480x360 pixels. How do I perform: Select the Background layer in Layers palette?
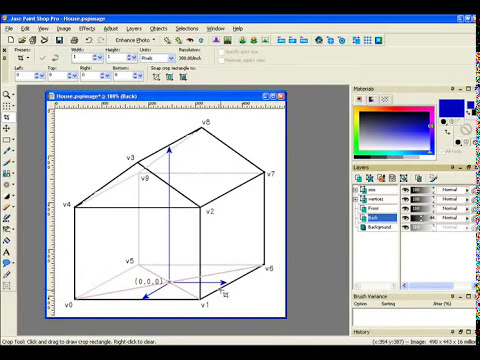[x=379, y=227]
